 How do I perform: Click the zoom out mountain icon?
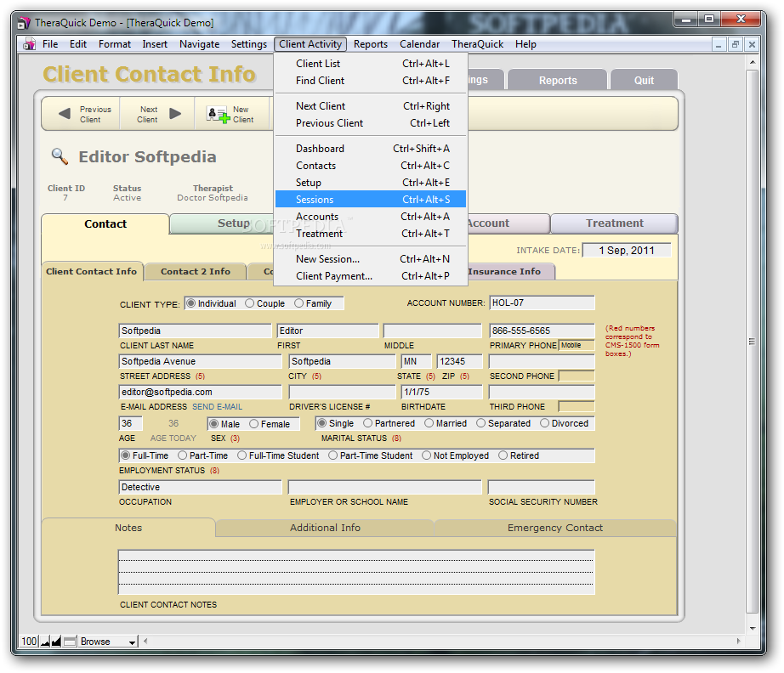point(45,642)
